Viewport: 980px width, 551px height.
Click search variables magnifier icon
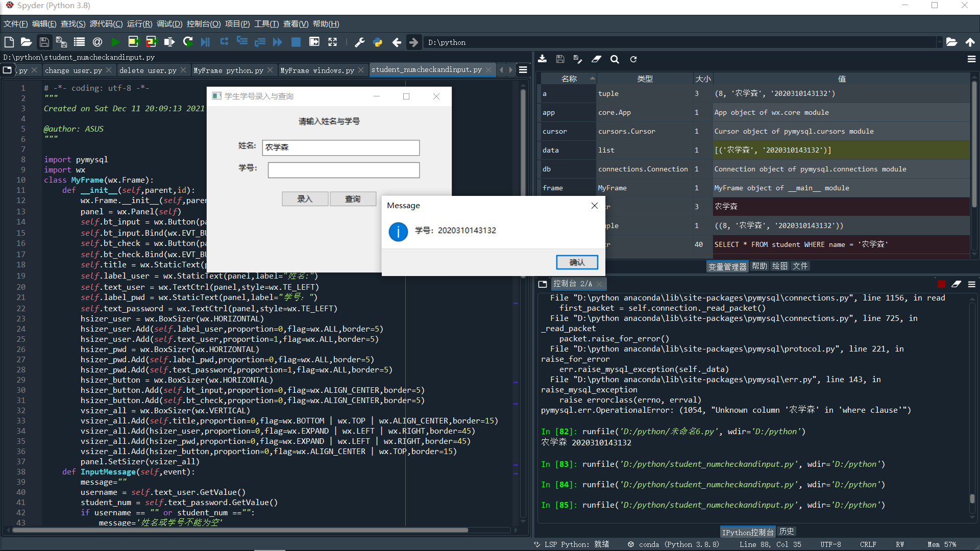615,59
